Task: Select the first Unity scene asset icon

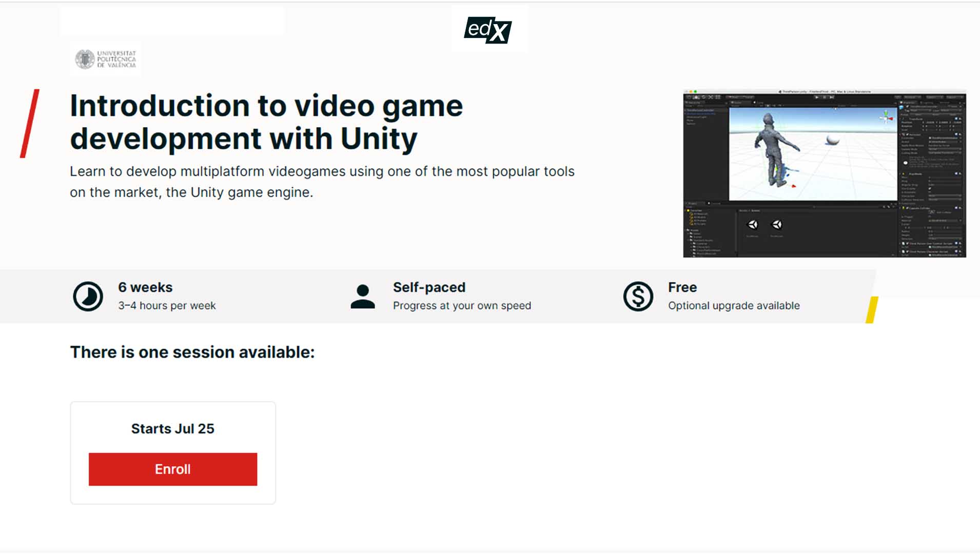Action: (x=753, y=225)
